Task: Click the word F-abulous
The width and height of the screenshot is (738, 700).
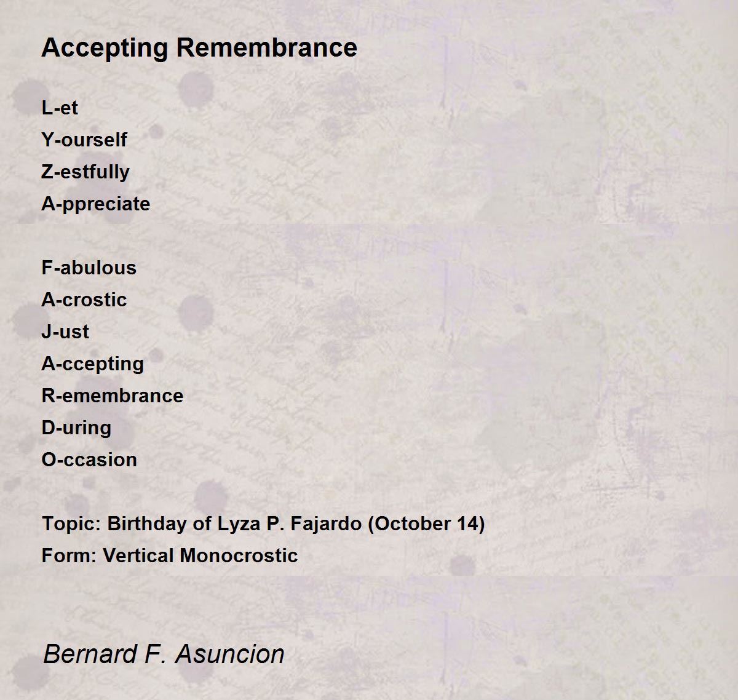Action: pyautogui.click(x=89, y=268)
